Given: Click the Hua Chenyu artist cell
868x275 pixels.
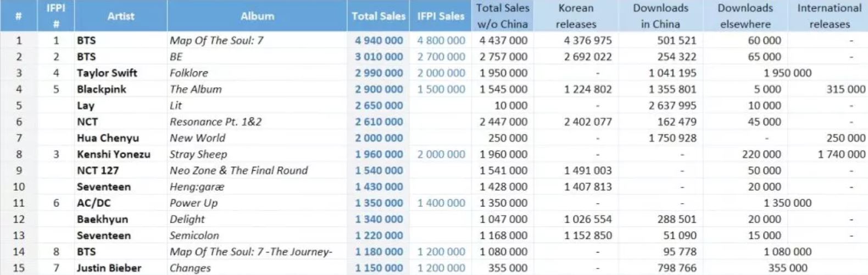Looking at the screenshot, I should pyautogui.click(x=108, y=138).
